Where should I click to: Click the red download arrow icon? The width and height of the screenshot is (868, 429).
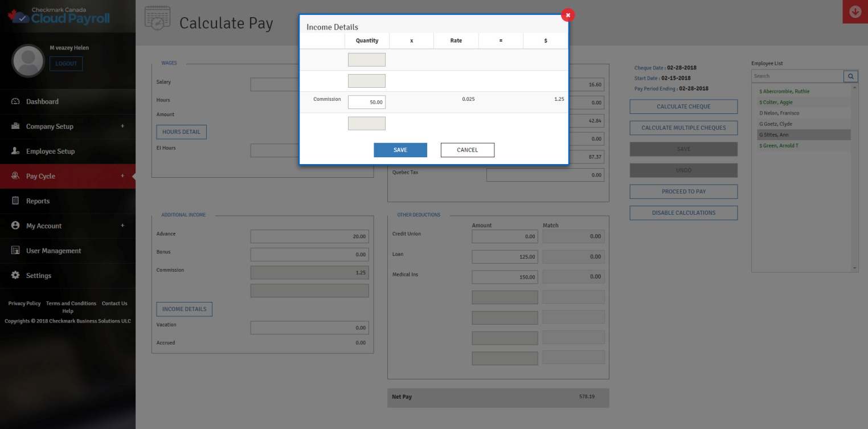(x=855, y=12)
